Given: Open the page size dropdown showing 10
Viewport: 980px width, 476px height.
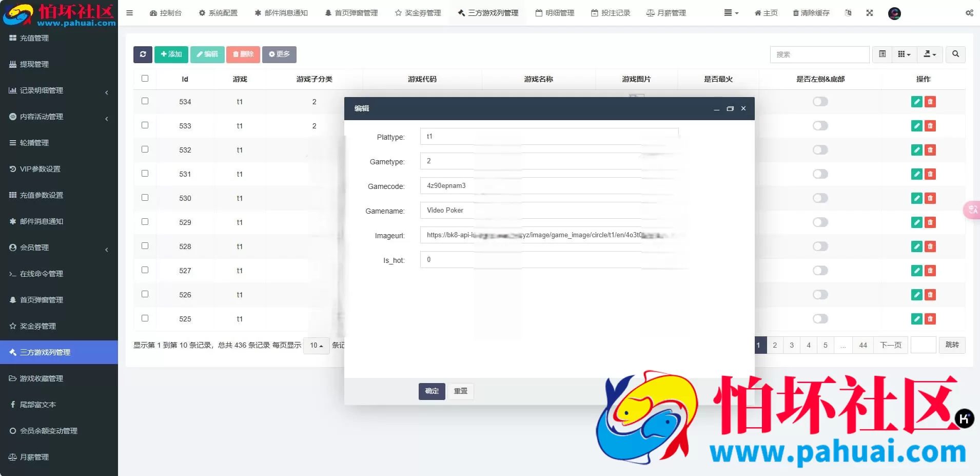Looking at the screenshot, I should tap(316, 346).
